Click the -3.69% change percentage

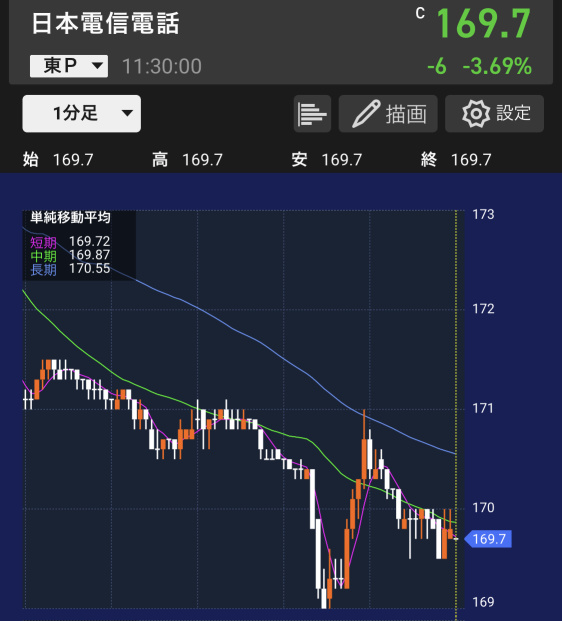pyautogui.click(x=497, y=66)
